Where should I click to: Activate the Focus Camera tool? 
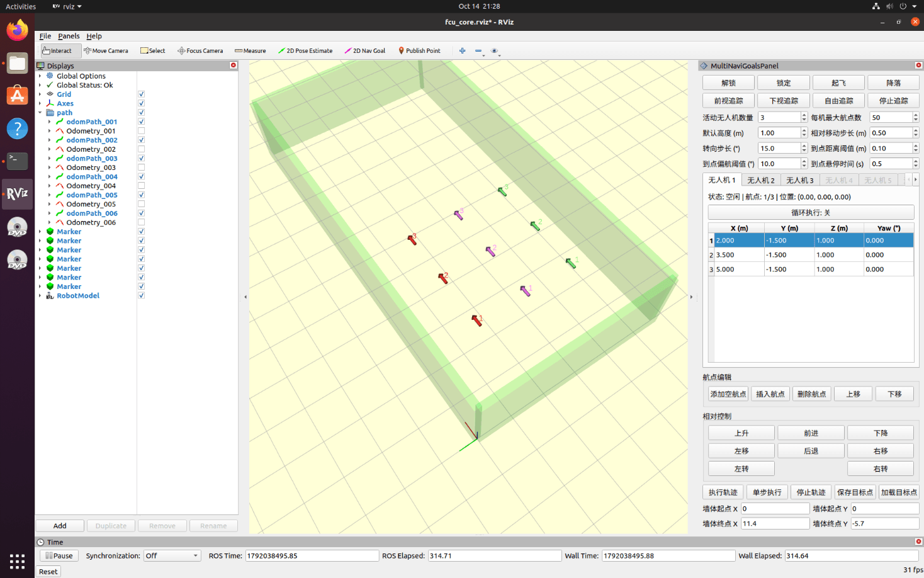tap(200, 51)
